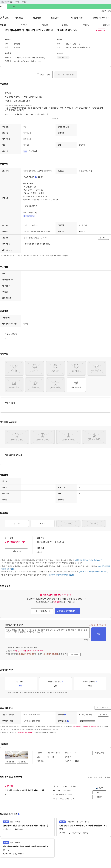Click the 관심기업 star button
The width and height of the screenshot is (111, 868).
(x=10, y=762)
